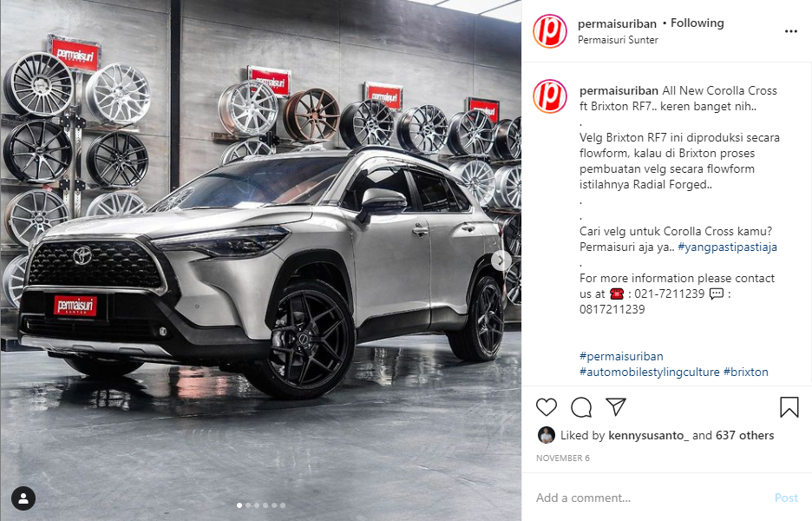The height and width of the screenshot is (521, 812).
Task: Open the #permaisuriban hashtag
Action: coord(621,356)
